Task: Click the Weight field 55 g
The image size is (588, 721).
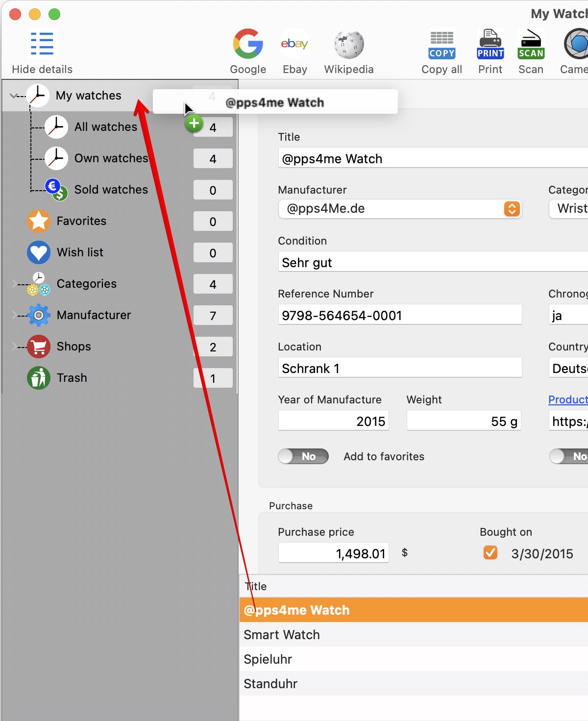Action: pyautogui.click(x=464, y=421)
